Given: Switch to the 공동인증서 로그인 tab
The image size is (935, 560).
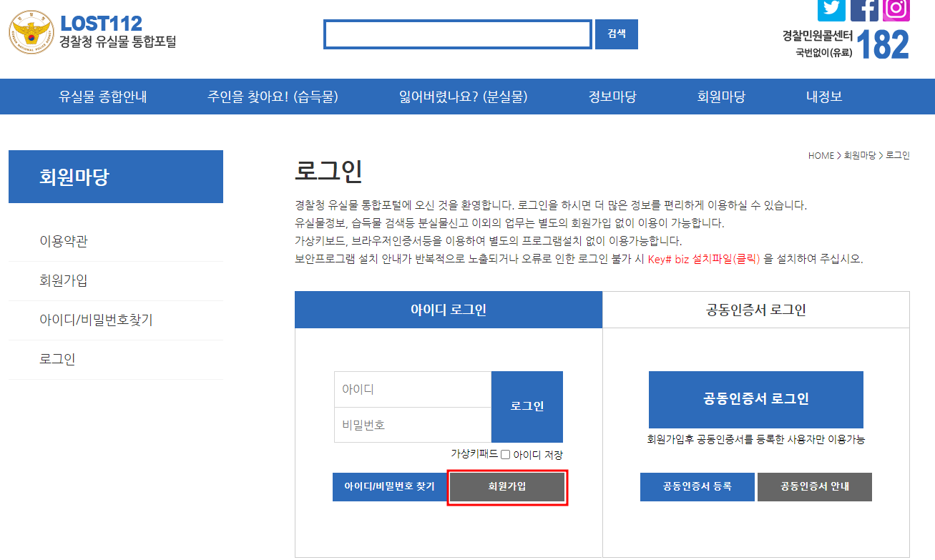Looking at the screenshot, I should [755, 310].
